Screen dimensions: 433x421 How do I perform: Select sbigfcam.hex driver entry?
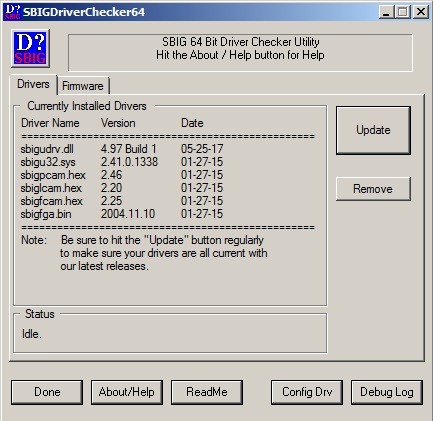(122, 201)
